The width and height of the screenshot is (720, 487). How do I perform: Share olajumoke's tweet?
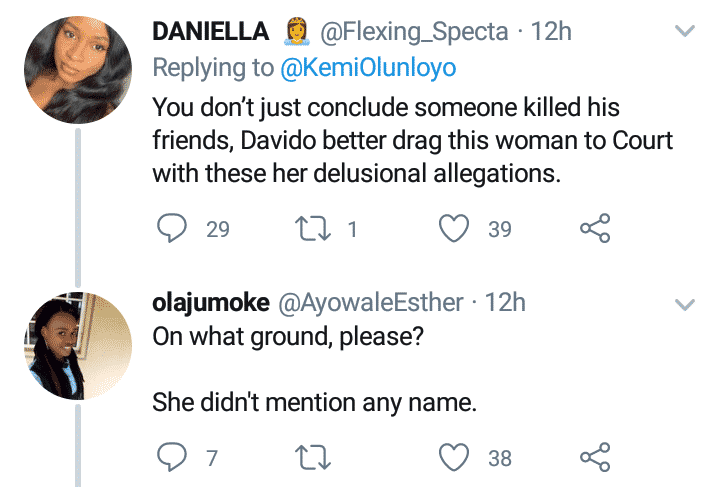click(595, 457)
